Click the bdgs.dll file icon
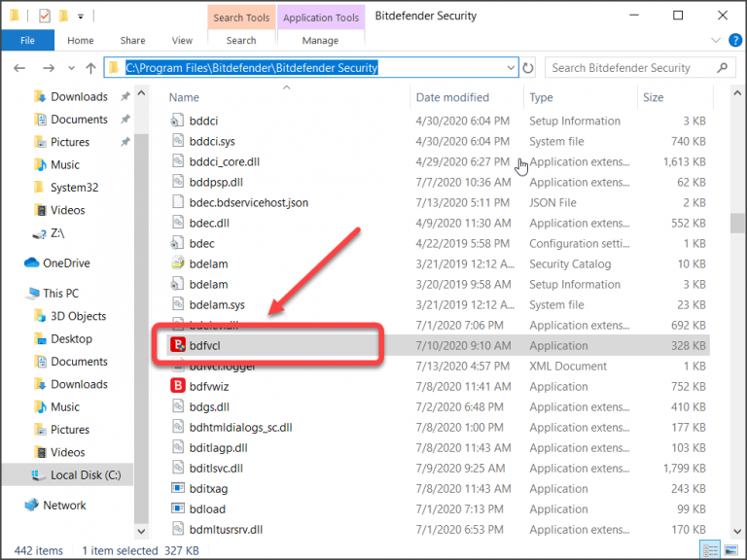747x560 pixels. (x=178, y=406)
